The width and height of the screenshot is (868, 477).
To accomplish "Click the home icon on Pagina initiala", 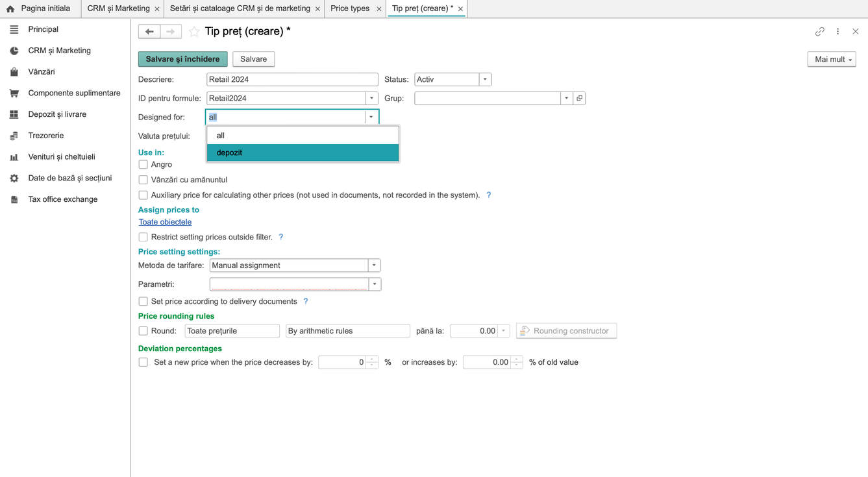I will click(10, 9).
